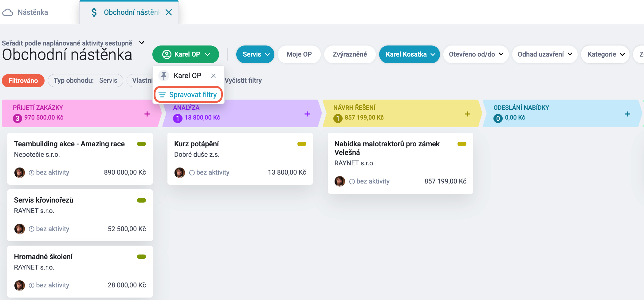The height and width of the screenshot is (300, 644).
Task: Toggle the Zvýrazněné filter
Action: click(x=350, y=54)
